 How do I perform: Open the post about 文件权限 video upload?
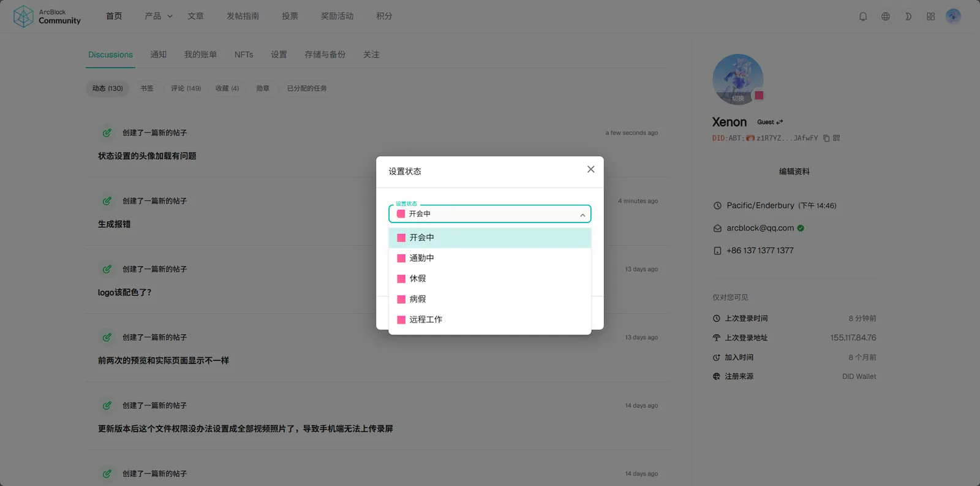(x=246, y=429)
